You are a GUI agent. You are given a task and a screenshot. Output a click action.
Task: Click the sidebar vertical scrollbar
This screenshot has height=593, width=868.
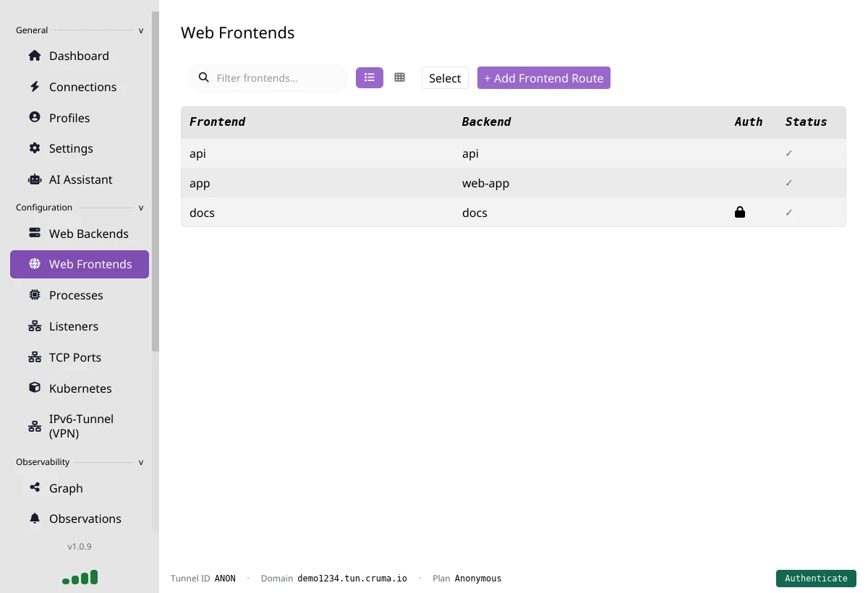[x=155, y=181]
